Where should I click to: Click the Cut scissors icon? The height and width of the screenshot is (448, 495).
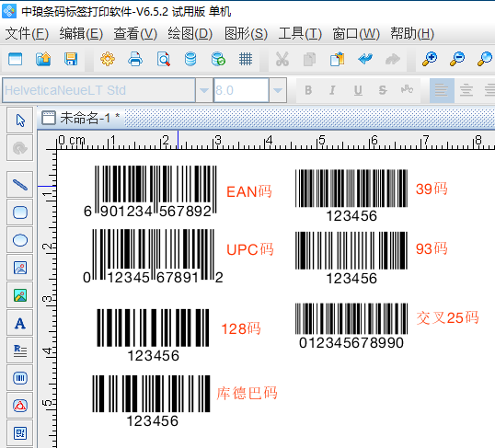pyautogui.click(x=282, y=59)
